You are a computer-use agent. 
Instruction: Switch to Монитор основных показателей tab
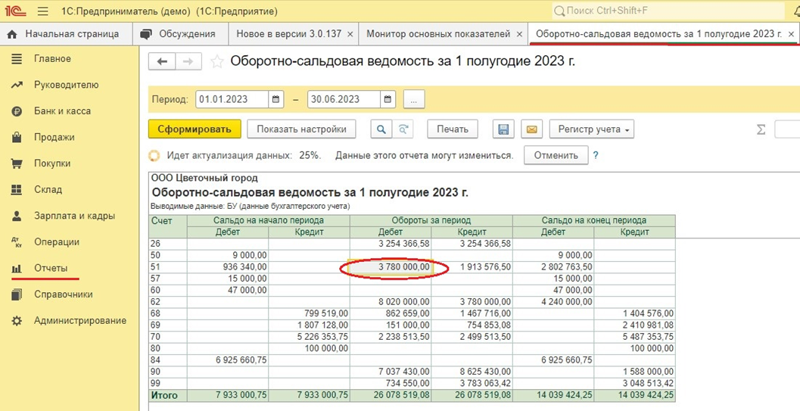click(443, 34)
